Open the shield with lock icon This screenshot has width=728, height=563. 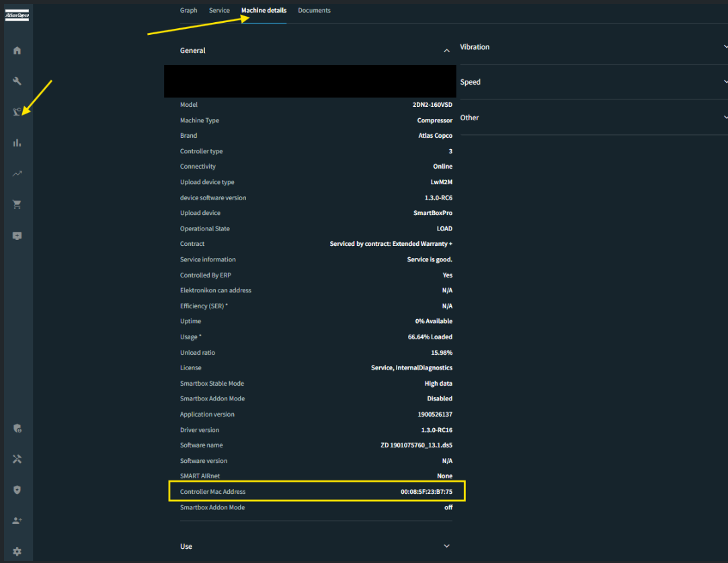click(x=17, y=429)
